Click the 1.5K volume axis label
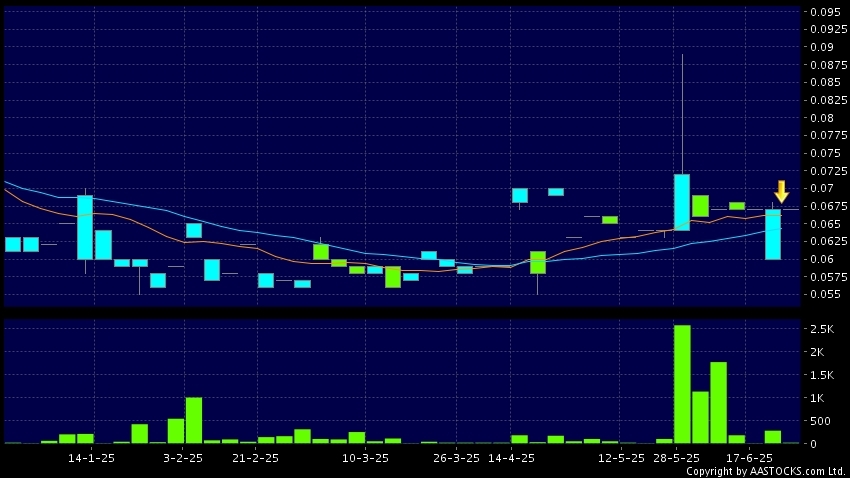This screenshot has width=850, height=478. [822, 375]
